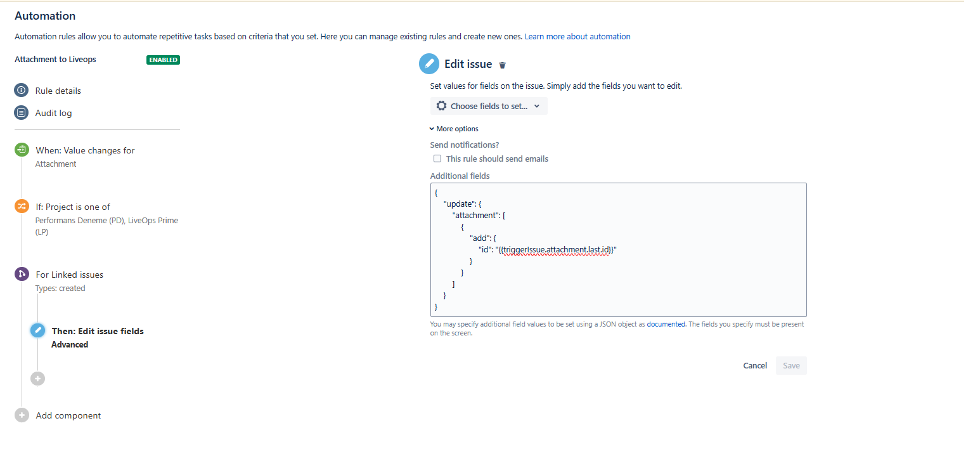Viewport: 980px width, 461px height.
Task: Select the orange condition icon for Project
Action: click(22, 207)
